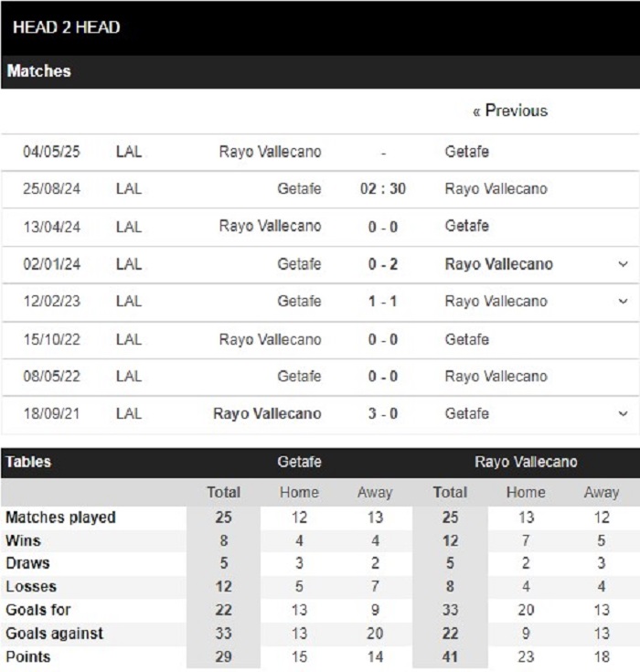Click the 15/10/22 0 - 0 score
The width and height of the screenshot is (640, 672).
383,339
